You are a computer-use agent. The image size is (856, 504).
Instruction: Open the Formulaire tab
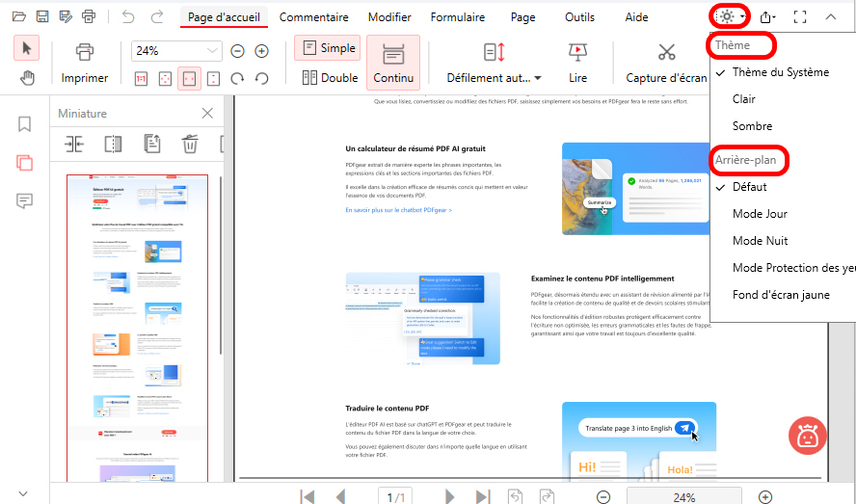pyautogui.click(x=458, y=17)
